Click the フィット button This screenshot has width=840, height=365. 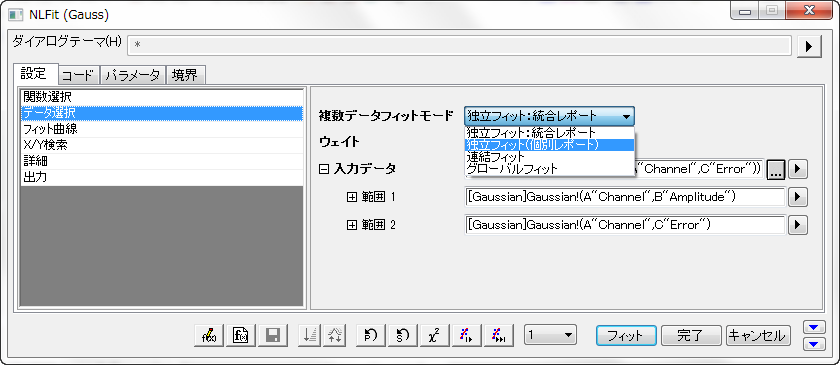click(626, 336)
